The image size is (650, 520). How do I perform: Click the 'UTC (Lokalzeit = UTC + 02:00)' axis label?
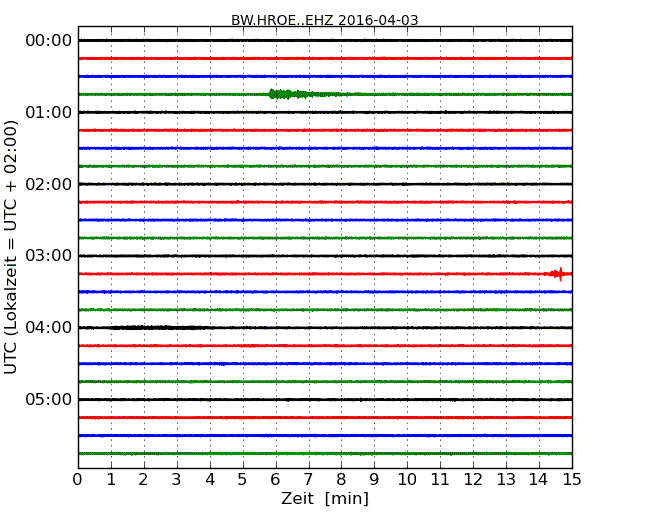[11, 247]
